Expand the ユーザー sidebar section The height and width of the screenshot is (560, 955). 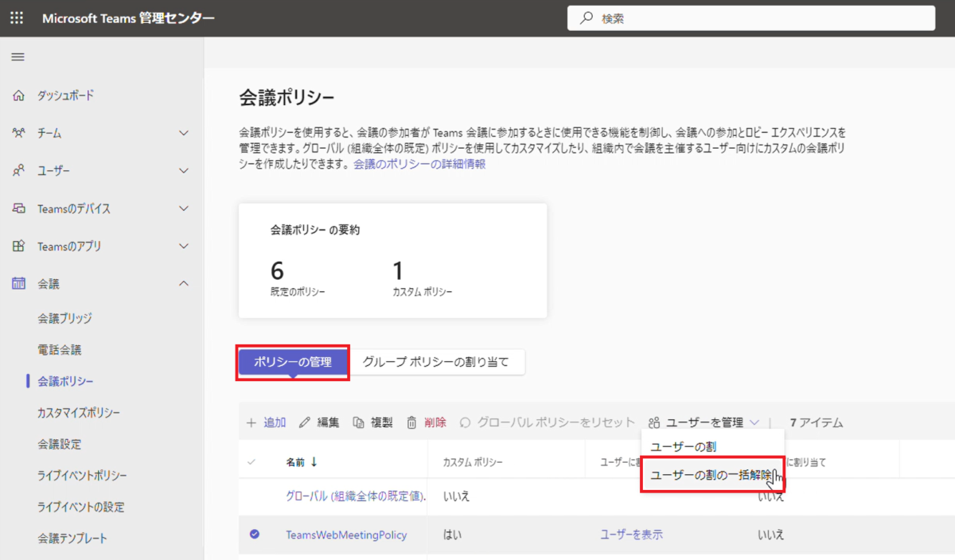(185, 170)
